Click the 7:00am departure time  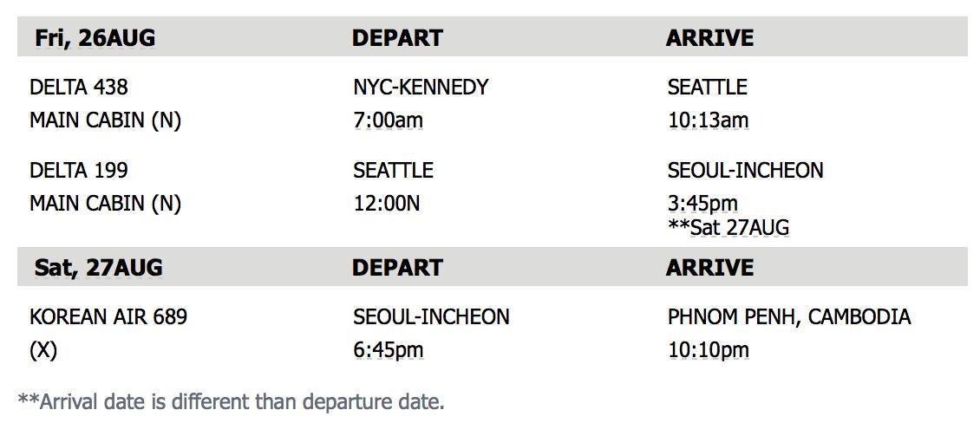[x=389, y=120]
